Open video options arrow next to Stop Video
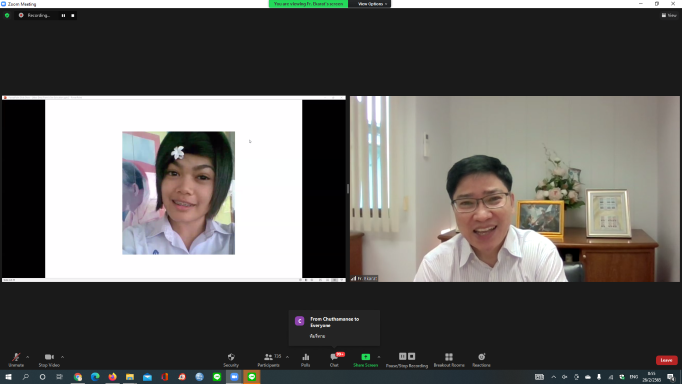This screenshot has height=384, width=682. coord(62,357)
